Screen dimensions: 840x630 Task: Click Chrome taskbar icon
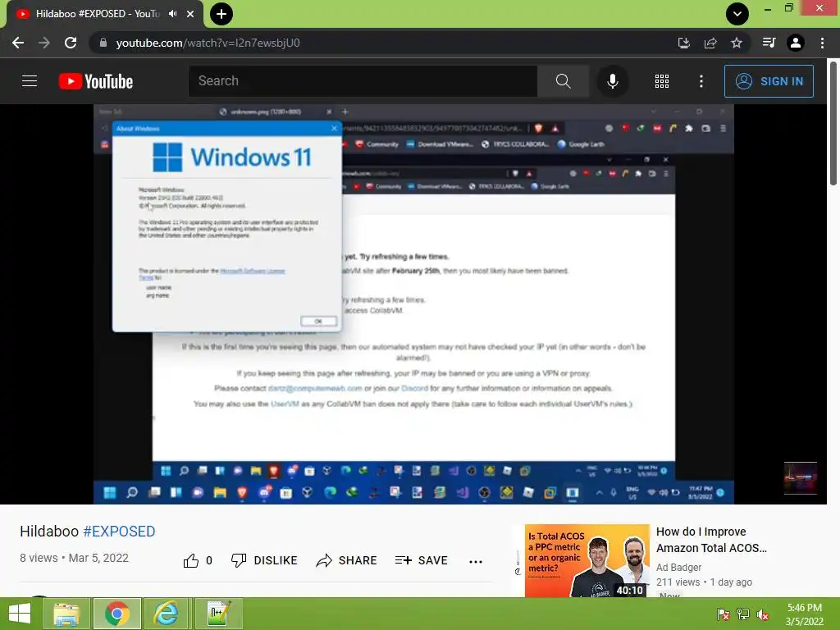point(117,614)
